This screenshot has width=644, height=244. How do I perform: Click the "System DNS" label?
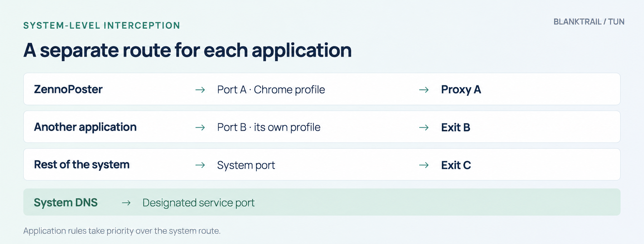click(x=66, y=203)
